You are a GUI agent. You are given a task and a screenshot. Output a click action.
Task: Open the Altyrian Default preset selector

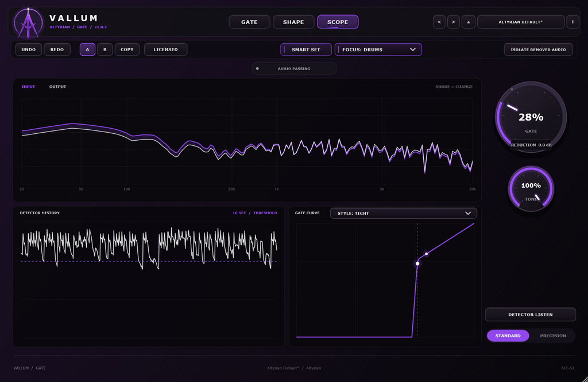520,22
